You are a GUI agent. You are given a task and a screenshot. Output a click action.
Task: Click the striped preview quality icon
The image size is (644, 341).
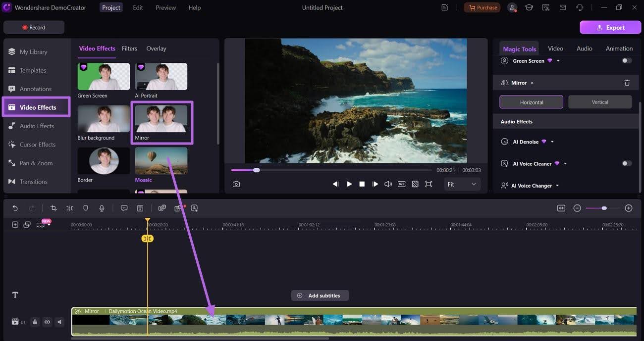point(415,184)
